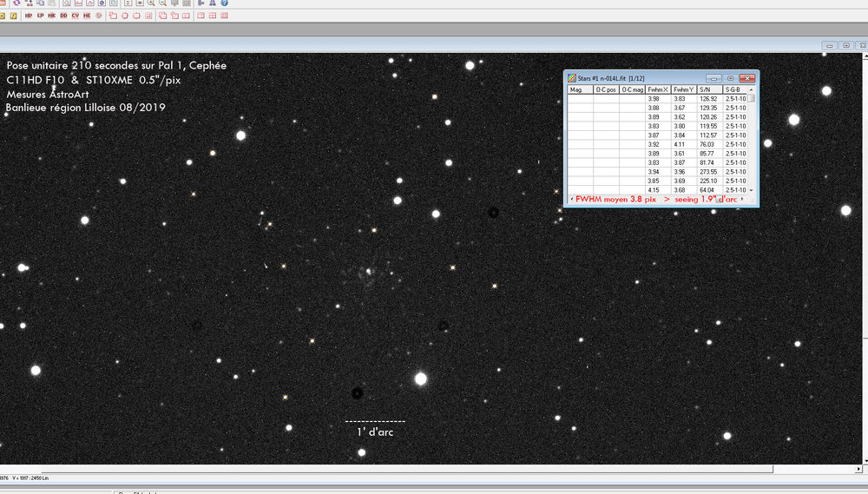Select the cell with S/N 273.55
868x494 pixels.
click(x=710, y=172)
